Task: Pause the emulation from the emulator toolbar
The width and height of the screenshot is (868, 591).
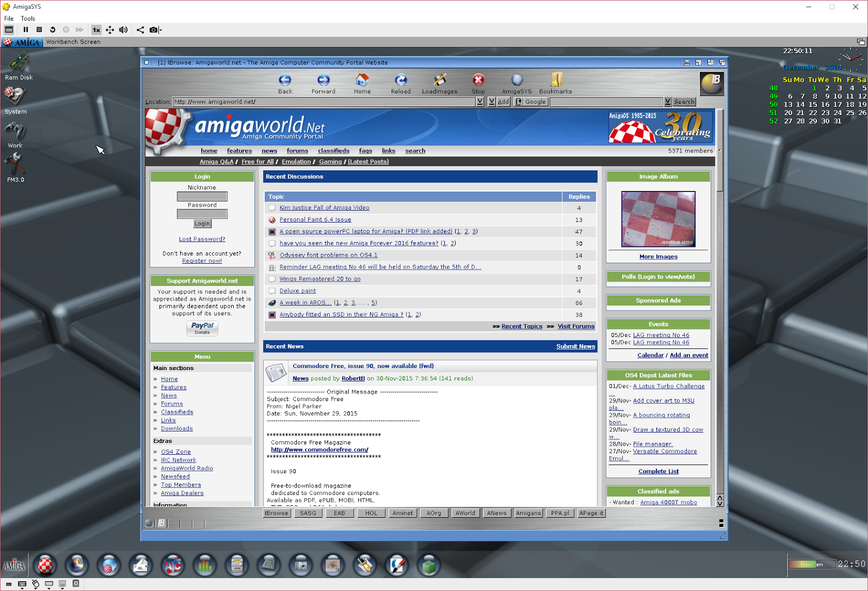Action: click(25, 30)
